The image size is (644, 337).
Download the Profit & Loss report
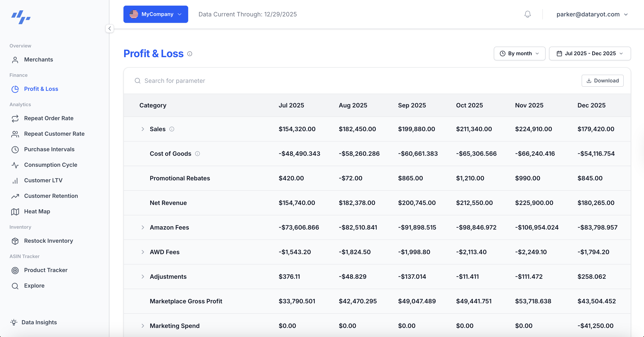pos(603,80)
